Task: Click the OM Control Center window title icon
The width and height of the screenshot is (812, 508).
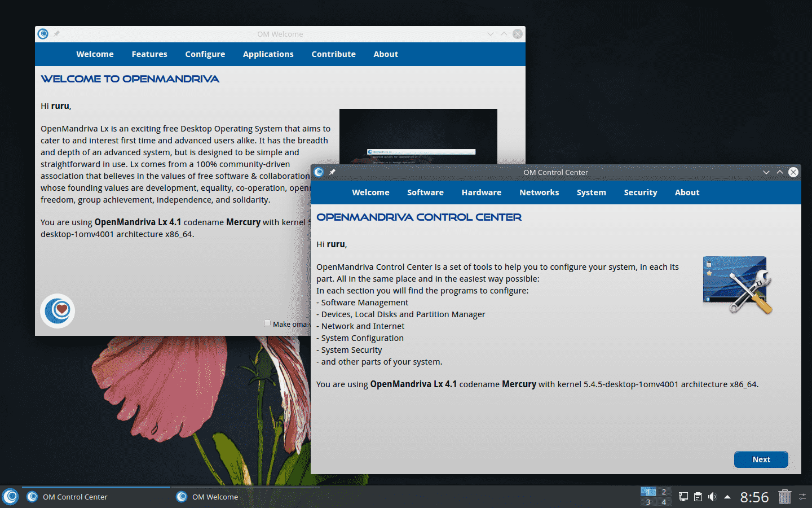Action: click(319, 172)
